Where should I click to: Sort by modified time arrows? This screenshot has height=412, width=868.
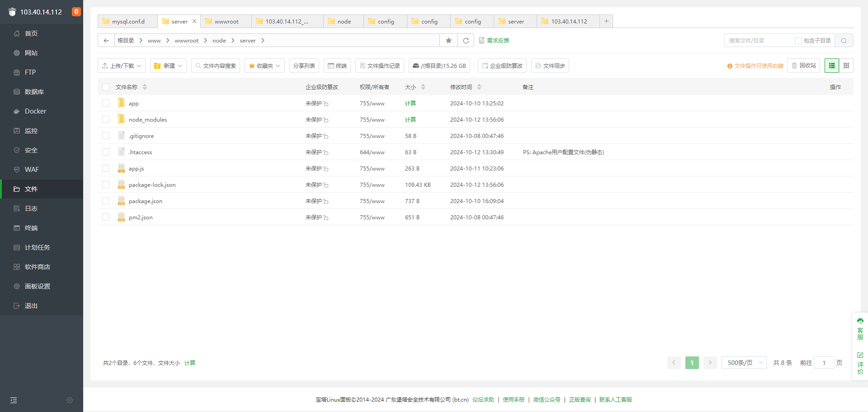pos(479,87)
